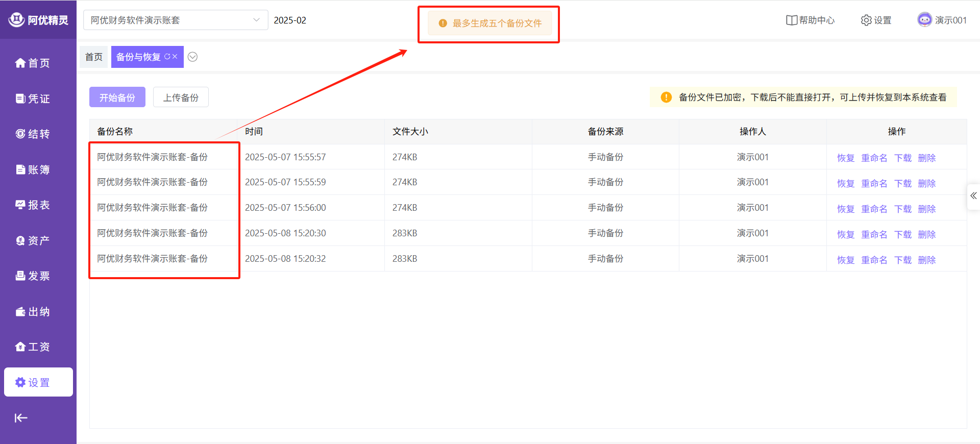Close the 备份与恢复 tab
This screenshot has width=980, height=444.
(175, 57)
